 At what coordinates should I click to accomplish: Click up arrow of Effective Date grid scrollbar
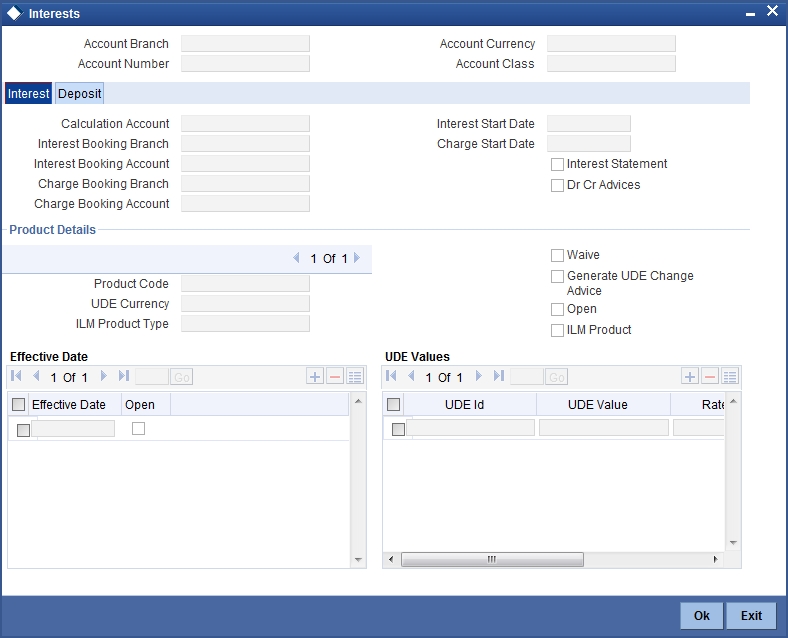tap(358, 401)
